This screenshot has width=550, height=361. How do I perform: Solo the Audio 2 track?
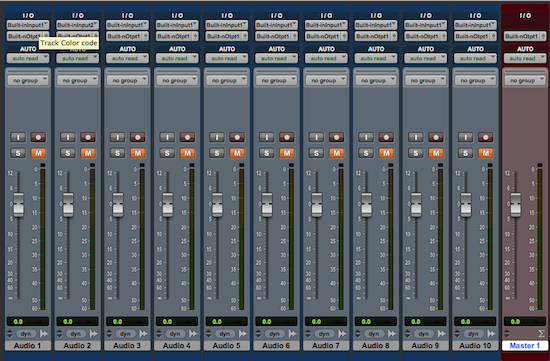coord(68,153)
